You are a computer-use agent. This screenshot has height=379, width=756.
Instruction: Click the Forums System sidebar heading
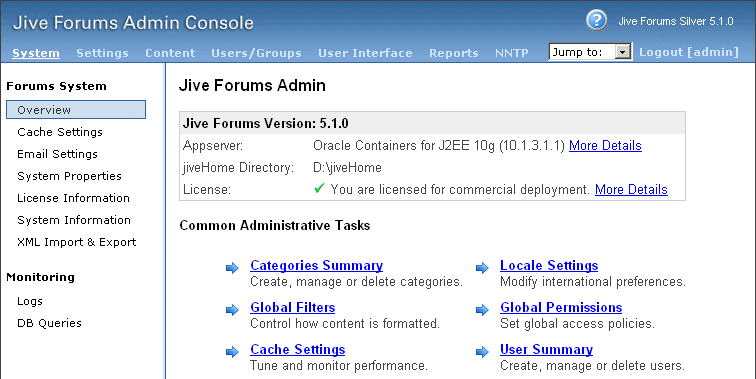tap(56, 86)
